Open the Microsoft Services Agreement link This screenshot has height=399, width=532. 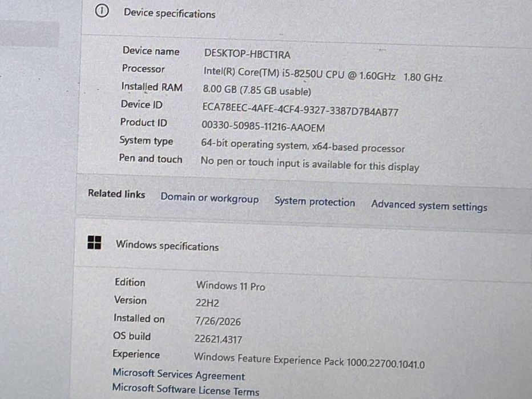pyautogui.click(x=179, y=374)
